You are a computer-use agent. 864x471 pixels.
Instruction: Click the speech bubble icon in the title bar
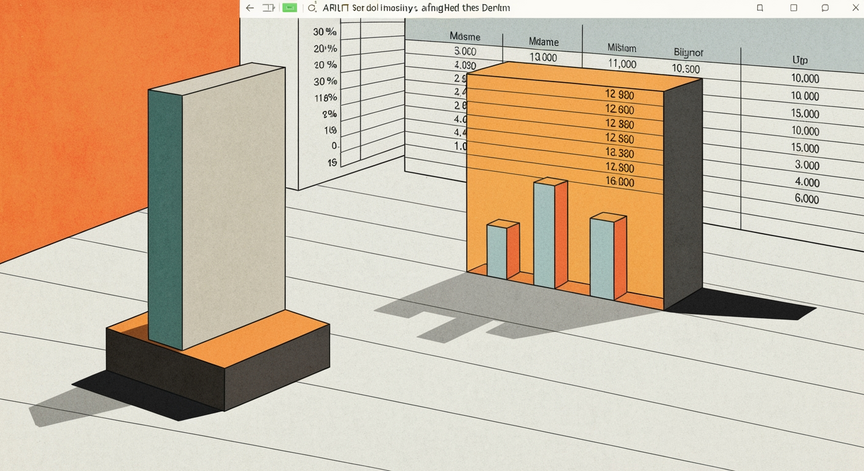tap(825, 8)
